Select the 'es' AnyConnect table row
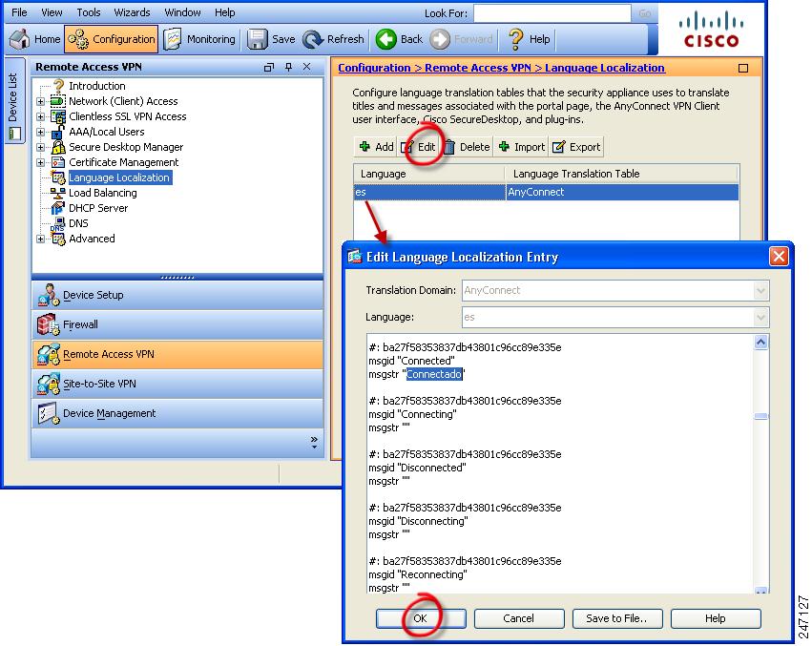This screenshot has width=812, height=646. tap(547, 192)
